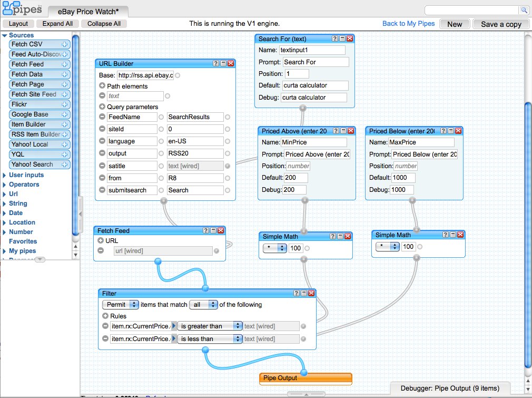This screenshot has width=532, height=398.
Task: Add YQL source with plus icon
Action: (64, 154)
